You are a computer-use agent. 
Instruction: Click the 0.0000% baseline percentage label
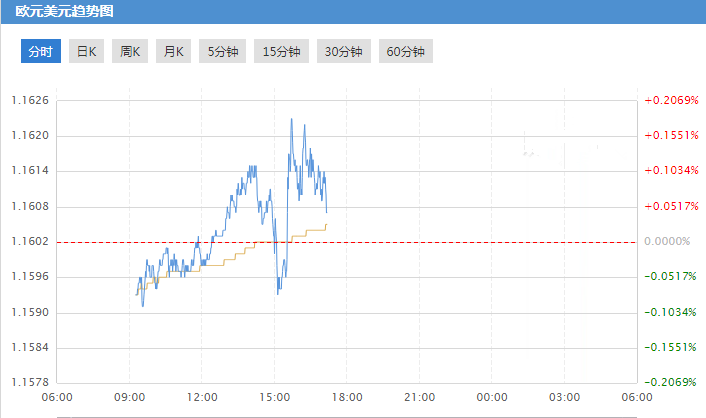coord(668,241)
